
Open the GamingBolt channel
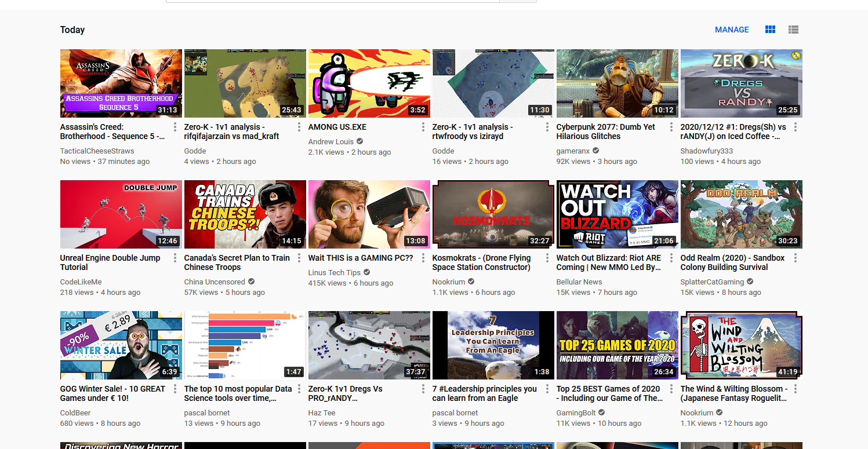click(576, 413)
